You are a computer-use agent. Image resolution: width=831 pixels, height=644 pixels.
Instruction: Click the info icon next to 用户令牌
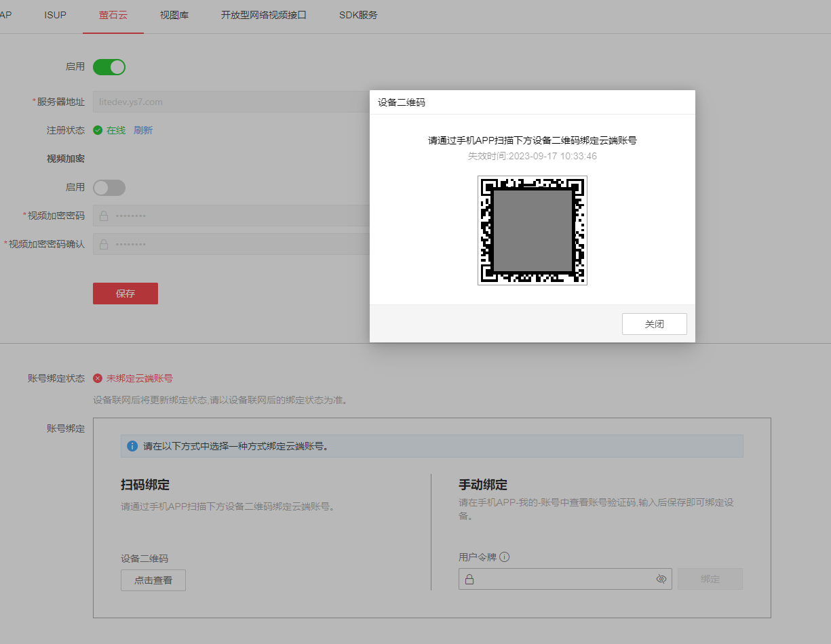click(505, 557)
